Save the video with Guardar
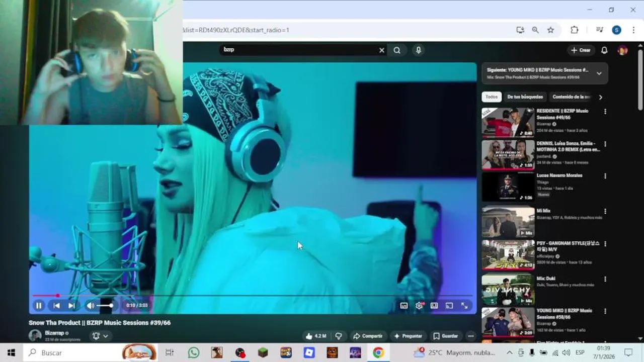Image resolution: width=644 pixels, height=362 pixels. click(x=446, y=336)
